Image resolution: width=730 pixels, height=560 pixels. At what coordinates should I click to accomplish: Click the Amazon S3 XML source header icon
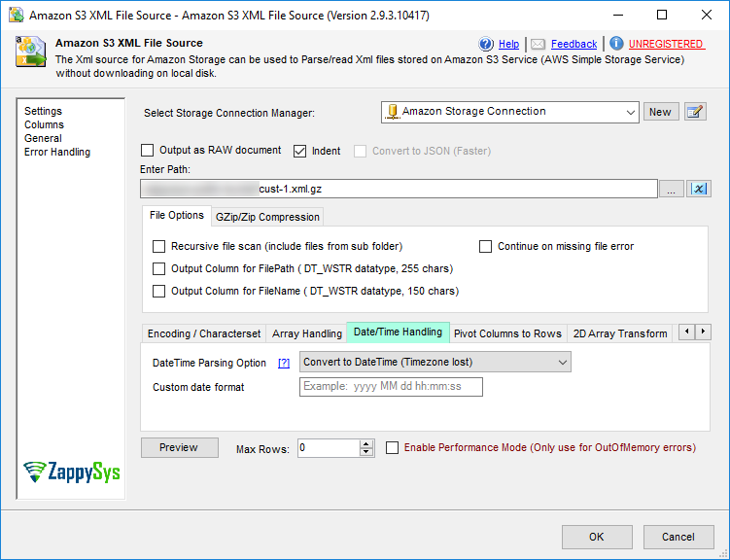[x=31, y=52]
